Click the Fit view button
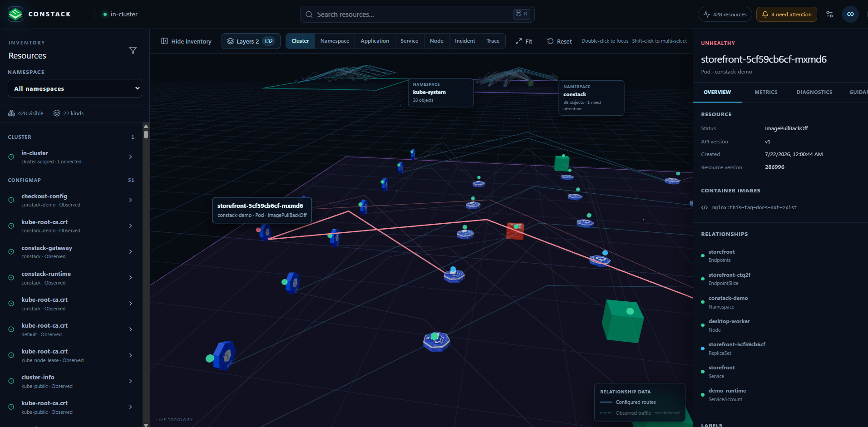The image size is (868, 427). [x=524, y=41]
